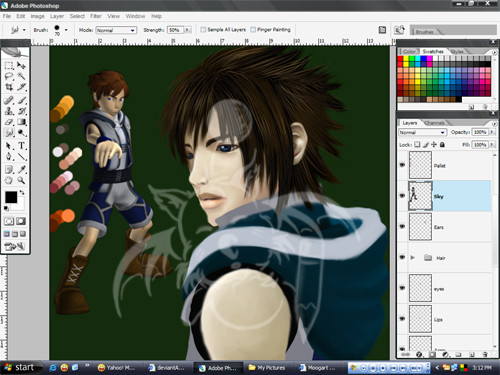Image resolution: width=500 pixels, height=375 pixels.
Task: Select the Brush tool in toolbox
Action: [x=21, y=100]
